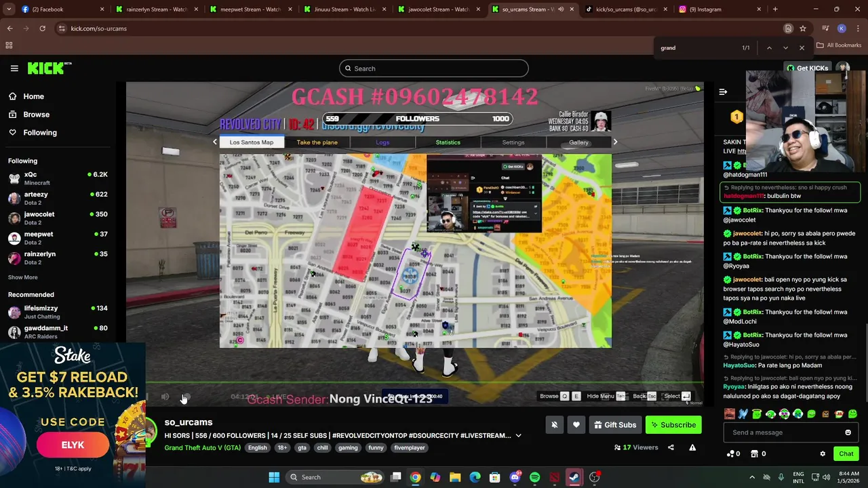Open Browse in the sidebar
868x488 pixels.
tap(36, 115)
